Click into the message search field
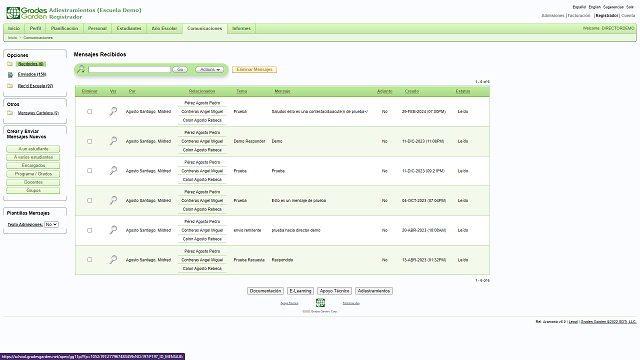 click(129, 69)
